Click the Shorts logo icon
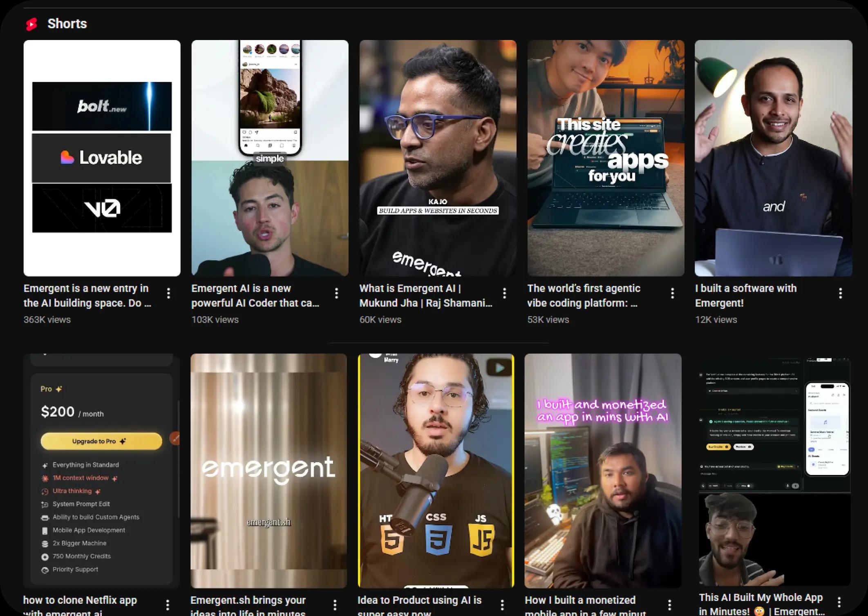Image resolution: width=868 pixels, height=616 pixels. (31, 24)
